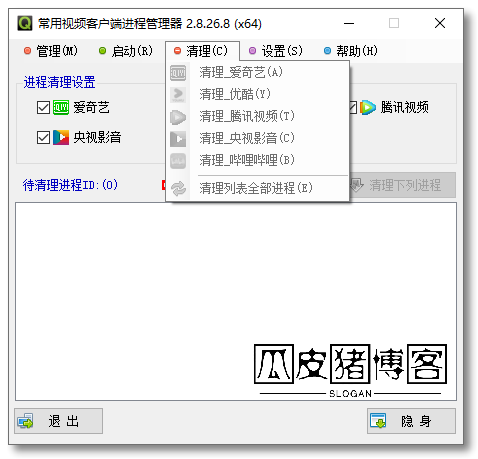Expand the 启动(R) menu
The image size is (478, 459).
click(x=126, y=51)
